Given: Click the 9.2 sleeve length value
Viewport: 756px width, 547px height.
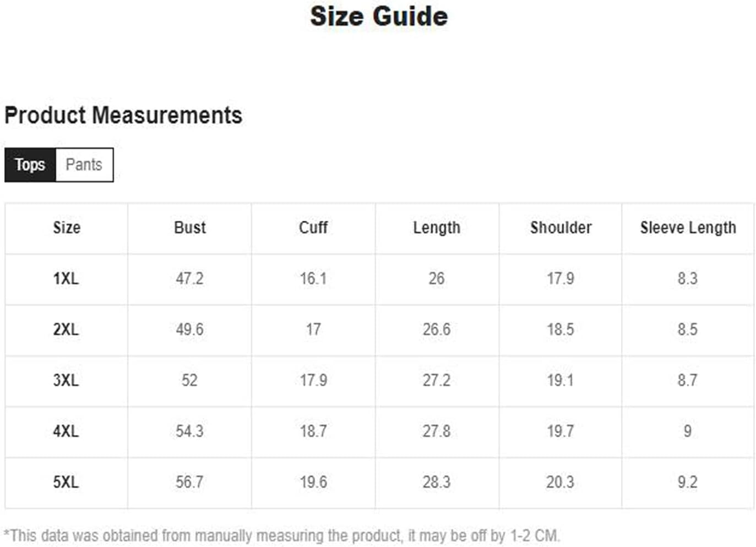Looking at the screenshot, I should (x=688, y=482).
